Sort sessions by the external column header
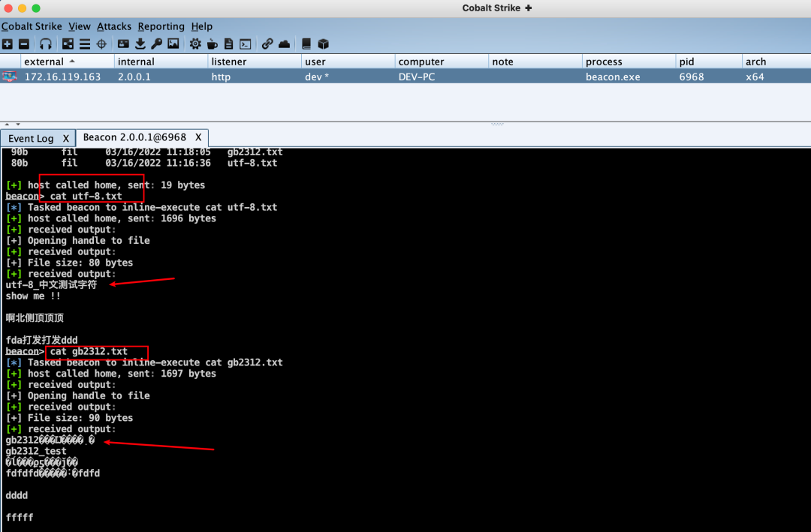The width and height of the screenshot is (811, 532). (x=68, y=62)
